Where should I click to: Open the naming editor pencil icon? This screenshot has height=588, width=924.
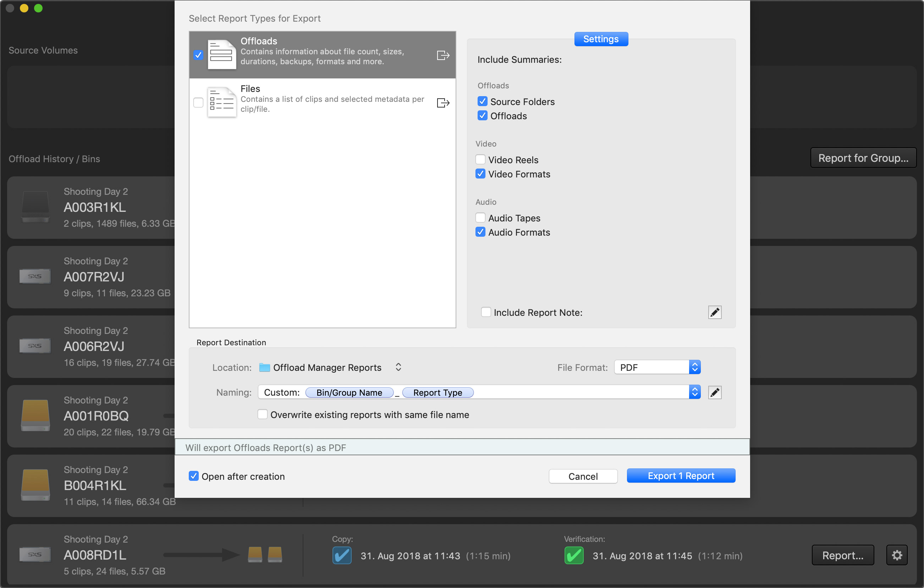click(x=715, y=392)
